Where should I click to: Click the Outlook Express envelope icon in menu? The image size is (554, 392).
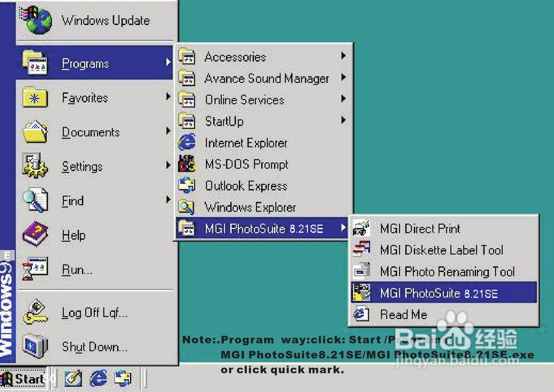click(x=187, y=185)
